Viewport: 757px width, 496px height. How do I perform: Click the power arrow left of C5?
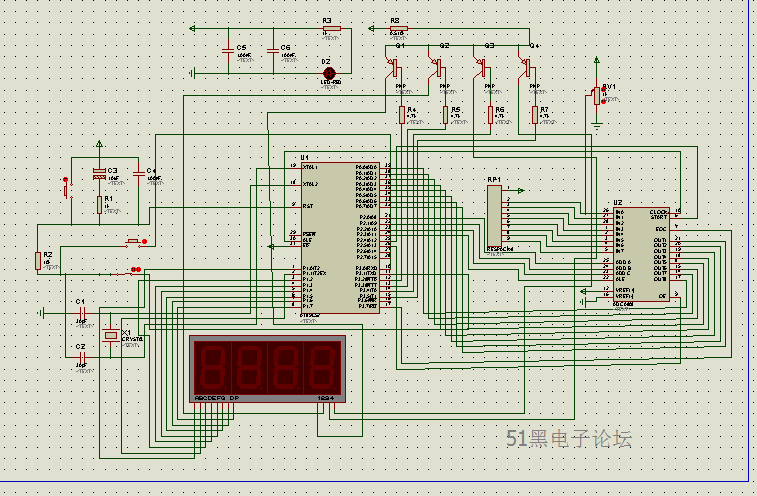192,28
